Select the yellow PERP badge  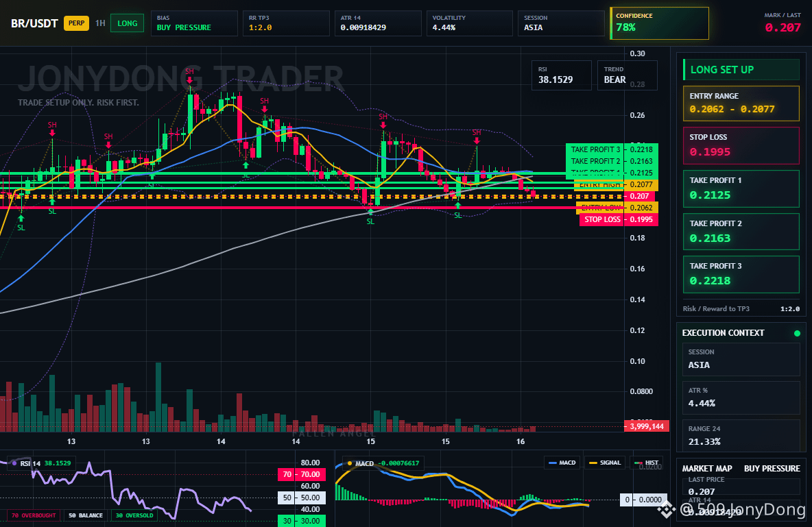click(76, 23)
